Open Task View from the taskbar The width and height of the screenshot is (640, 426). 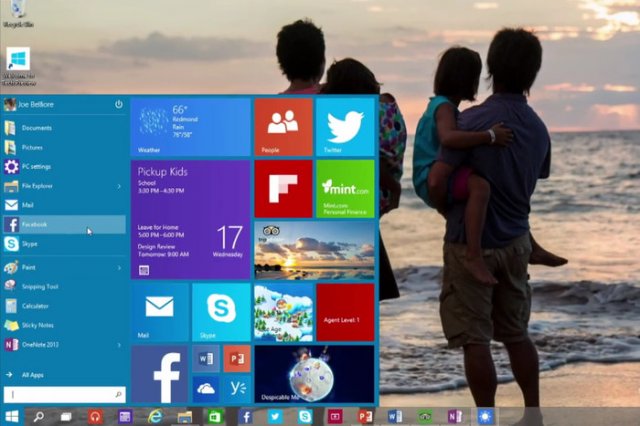click(x=66, y=417)
